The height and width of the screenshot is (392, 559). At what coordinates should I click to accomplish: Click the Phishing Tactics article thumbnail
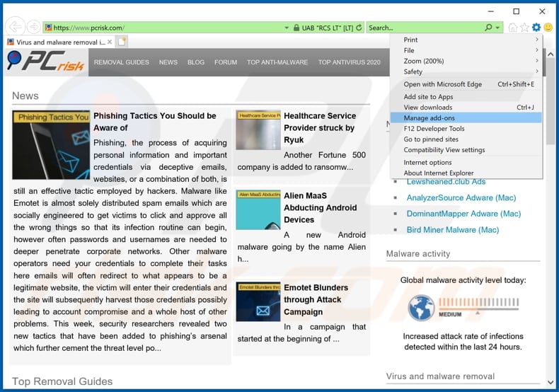pos(51,145)
